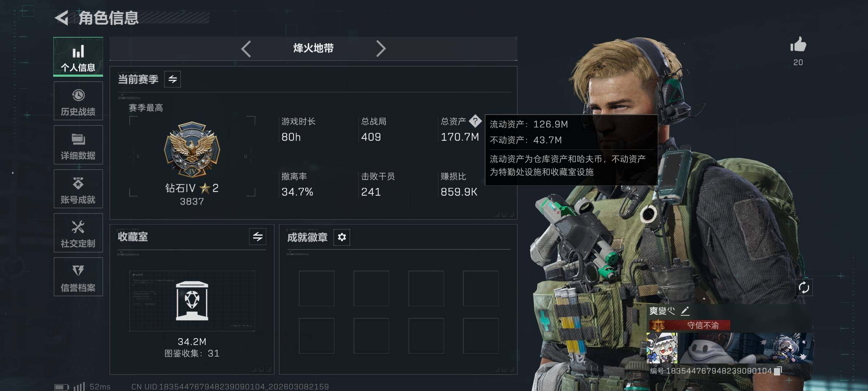
Task: Click the 钻石IV rank emblem
Action: click(x=192, y=150)
